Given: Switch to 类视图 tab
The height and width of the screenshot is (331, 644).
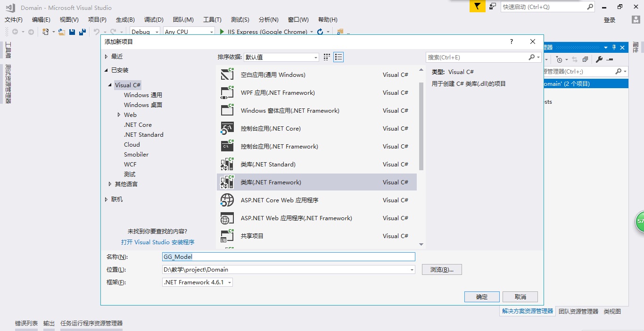Looking at the screenshot, I should (x=612, y=311).
